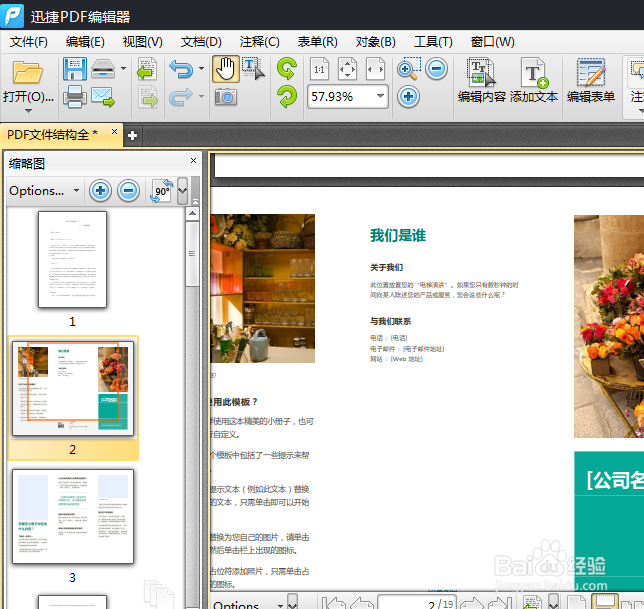
Task: Click the Redo arrow icon
Action: pos(181,97)
